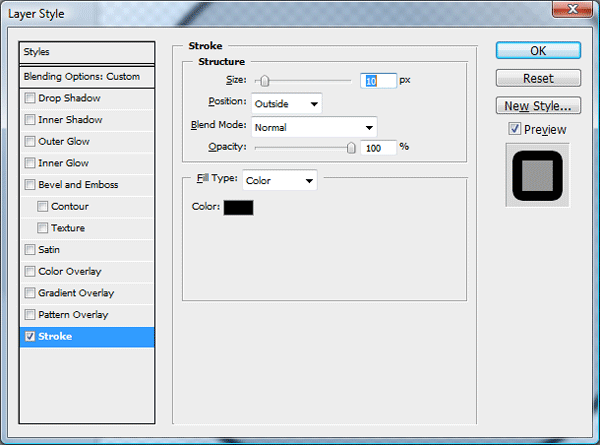This screenshot has width=600, height=445.
Task: Tick the Inner Shadow checkbox
Action: tap(30, 120)
